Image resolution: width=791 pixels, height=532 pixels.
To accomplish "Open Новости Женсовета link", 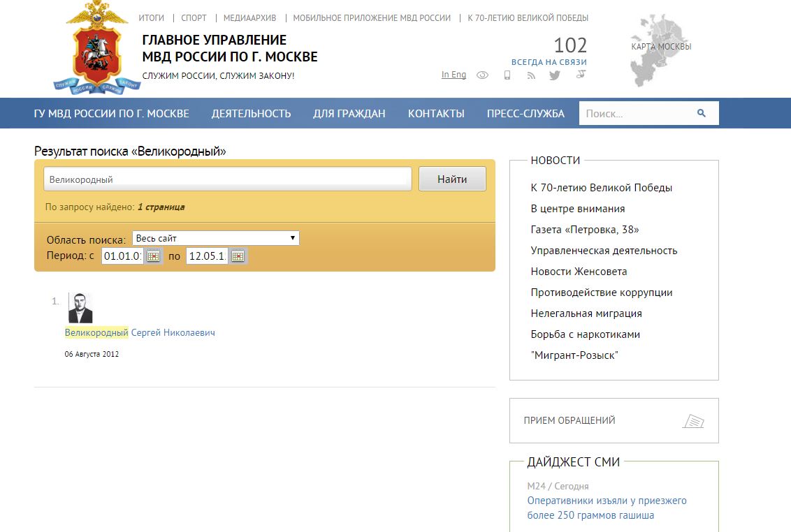I will coord(579,272).
